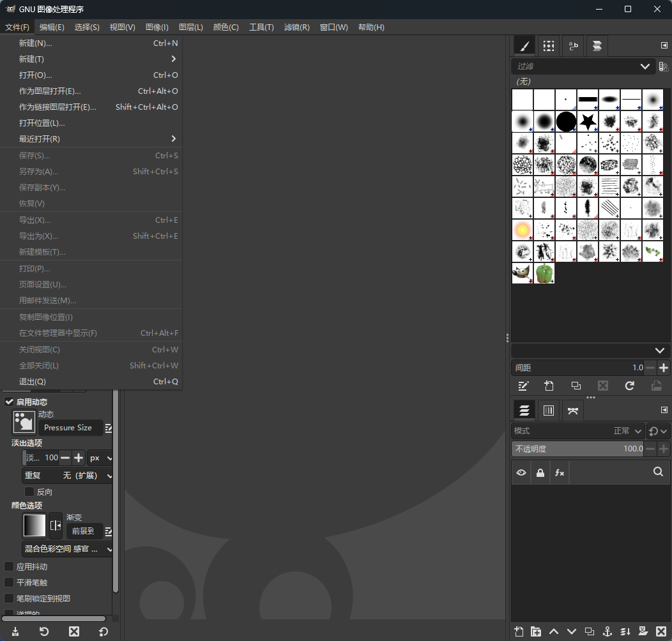Select the green pepper brush thumbnail
The image size is (672, 641).
click(544, 273)
